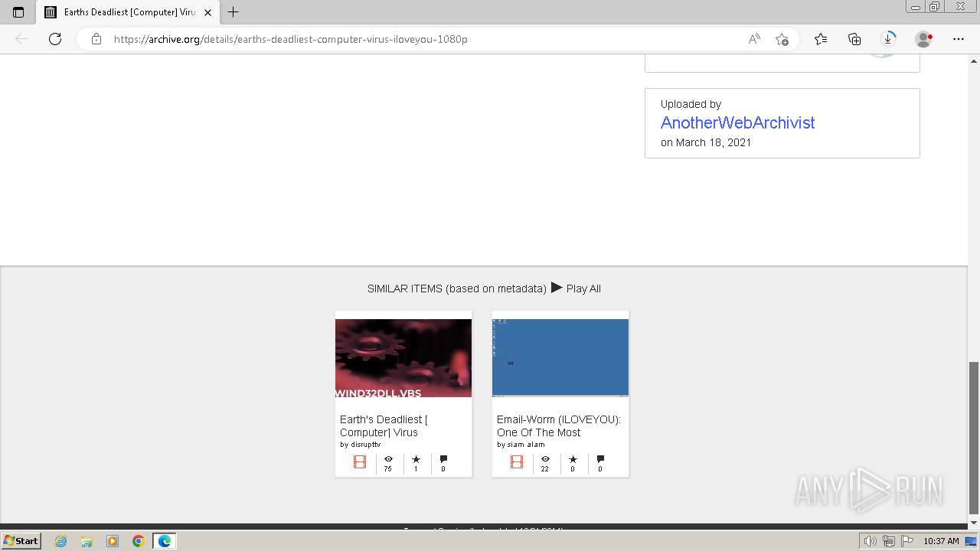The height and width of the screenshot is (551, 980).
Task: Open Action Center flag icon
Action: 907,541
